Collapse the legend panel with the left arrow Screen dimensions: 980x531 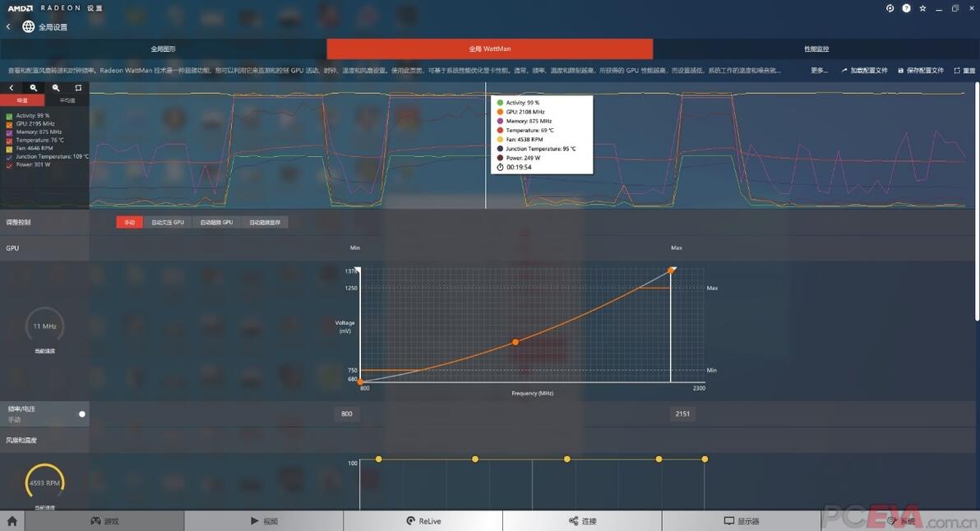pos(11,88)
